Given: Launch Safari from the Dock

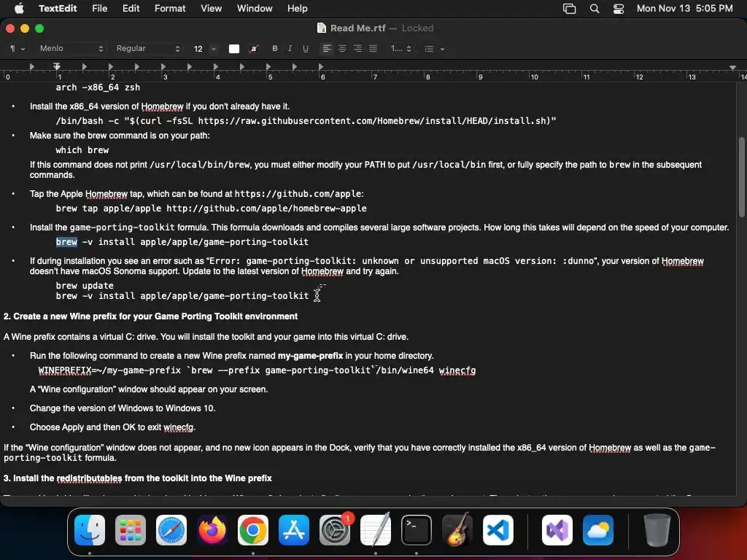Looking at the screenshot, I should pos(171,530).
